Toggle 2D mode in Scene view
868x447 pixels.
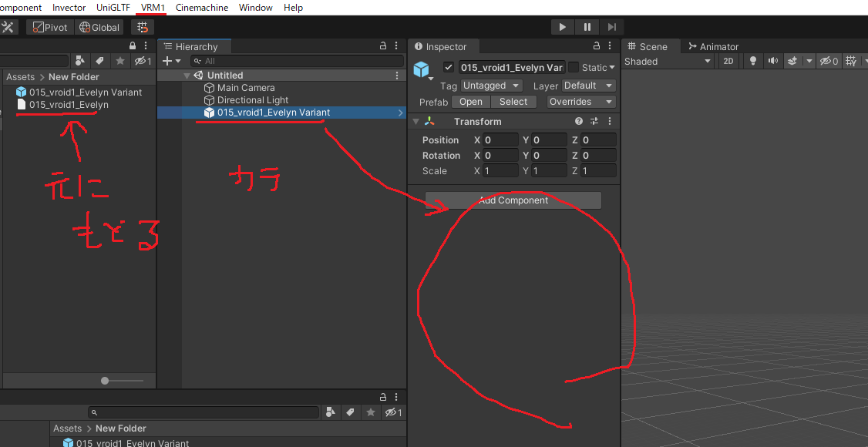[x=728, y=62]
